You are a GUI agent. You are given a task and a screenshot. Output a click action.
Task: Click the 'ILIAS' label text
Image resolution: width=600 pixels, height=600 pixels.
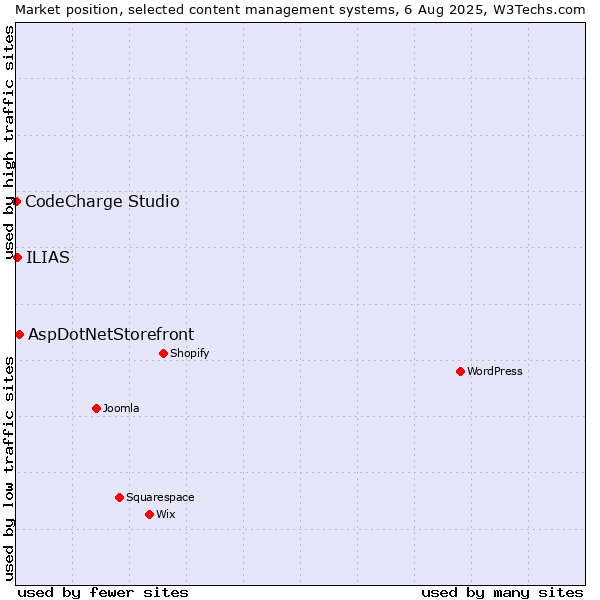48,258
